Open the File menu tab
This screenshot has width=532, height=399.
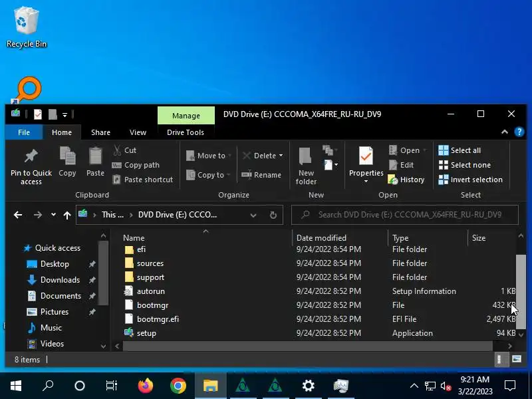[x=24, y=132]
